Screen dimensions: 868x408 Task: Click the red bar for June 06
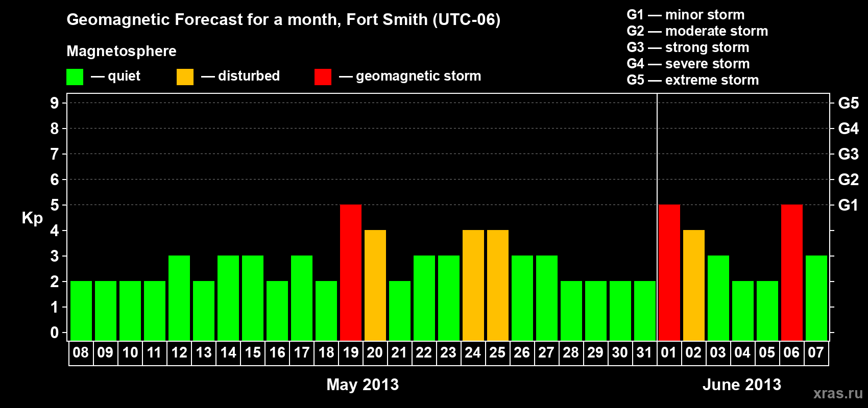[792, 272]
